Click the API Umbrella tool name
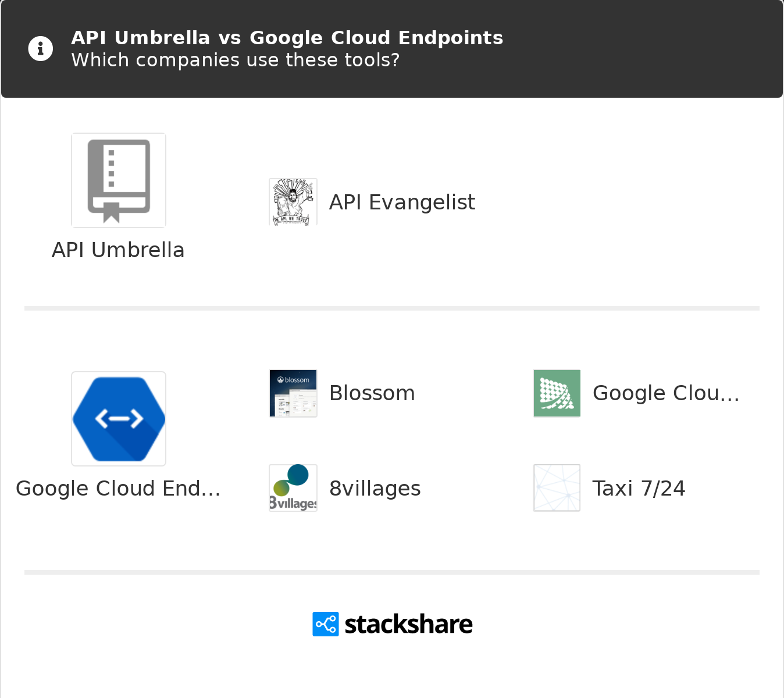The height and width of the screenshot is (698, 784). pos(118,250)
